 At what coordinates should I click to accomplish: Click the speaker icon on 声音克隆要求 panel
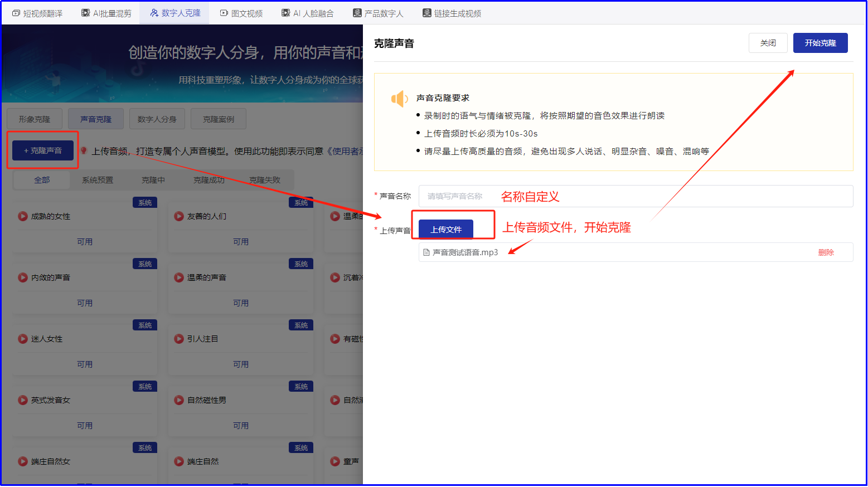pos(399,99)
